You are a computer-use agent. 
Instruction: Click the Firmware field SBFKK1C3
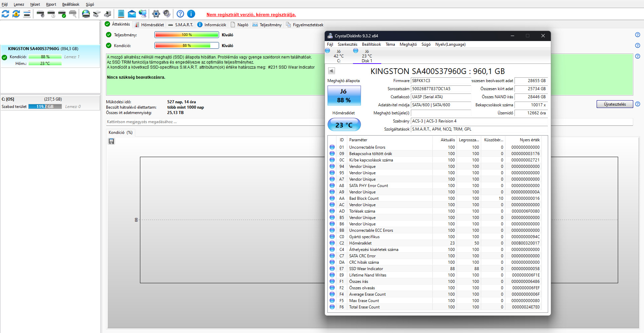click(441, 81)
